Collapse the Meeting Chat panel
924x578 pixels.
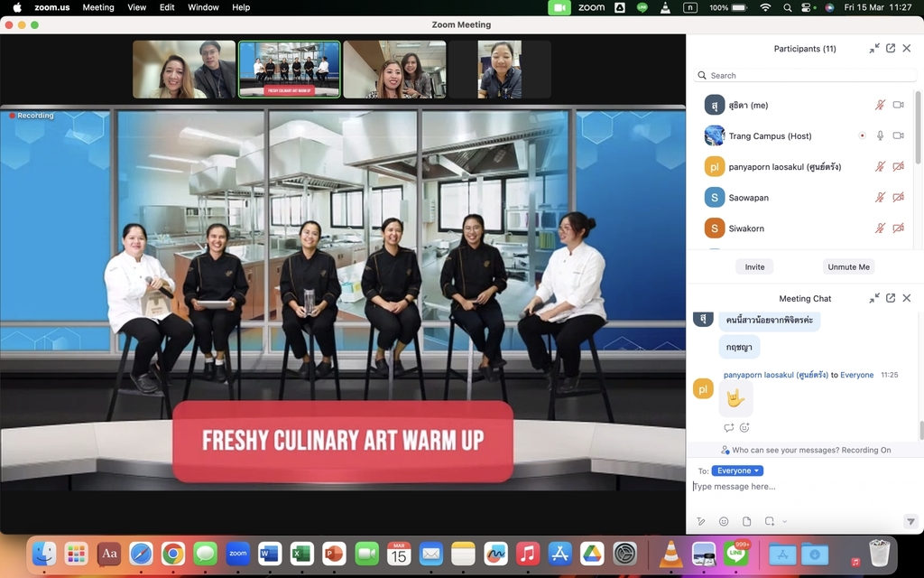coord(874,298)
